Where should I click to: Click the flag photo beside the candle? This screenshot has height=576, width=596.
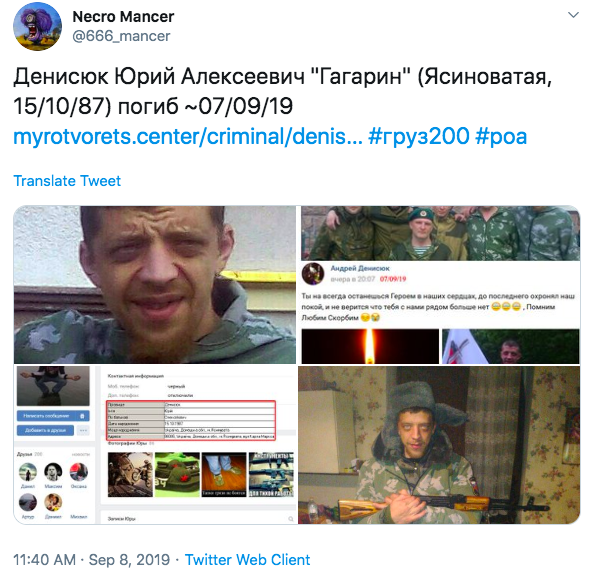pos(511,346)
